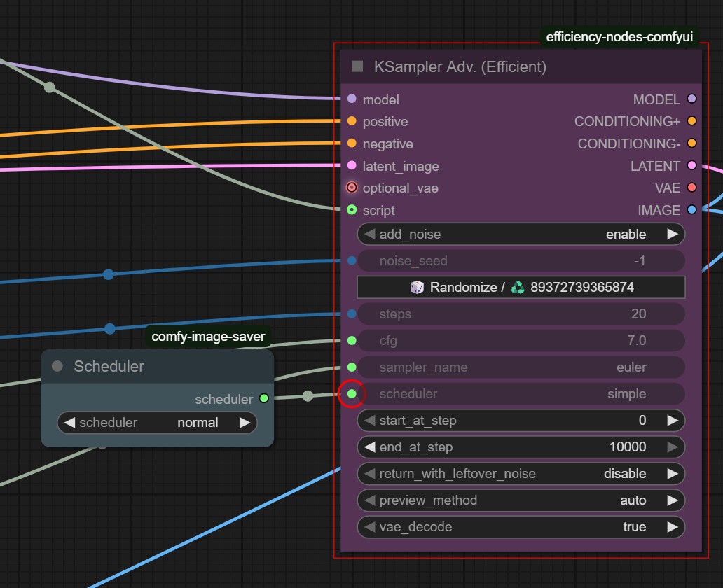Click reroute dot on steps wire
Viewport: 723px width, 588px height.
point(110,328)
